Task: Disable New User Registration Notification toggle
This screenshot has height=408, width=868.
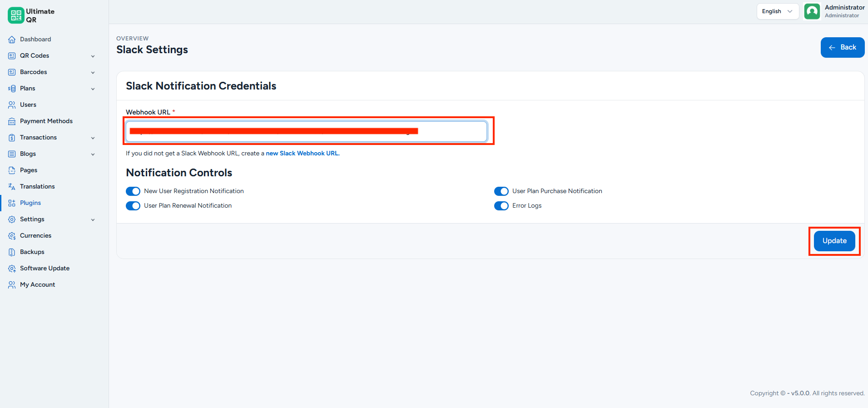Action: point(133,191)
